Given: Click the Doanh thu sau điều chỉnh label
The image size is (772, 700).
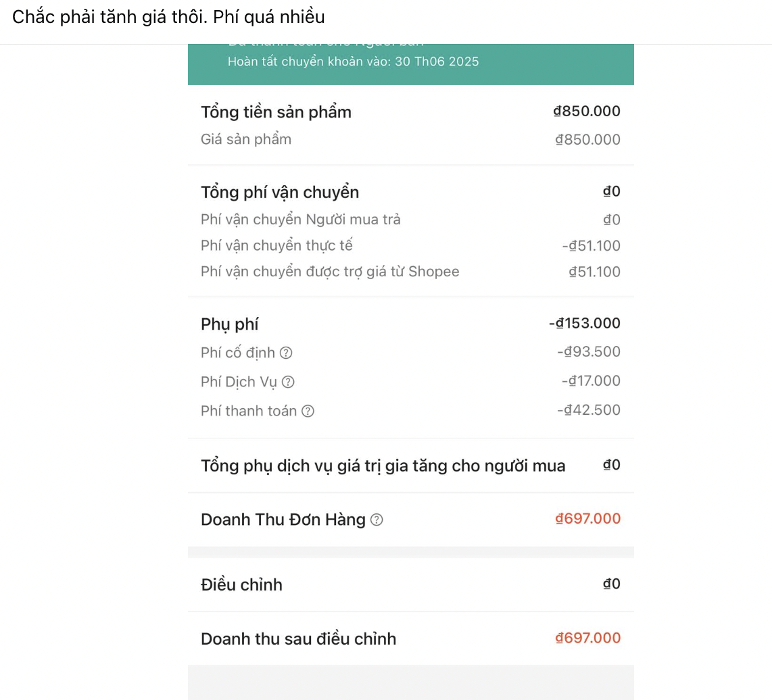Looking at the screenshot, I should pos(298,639).
